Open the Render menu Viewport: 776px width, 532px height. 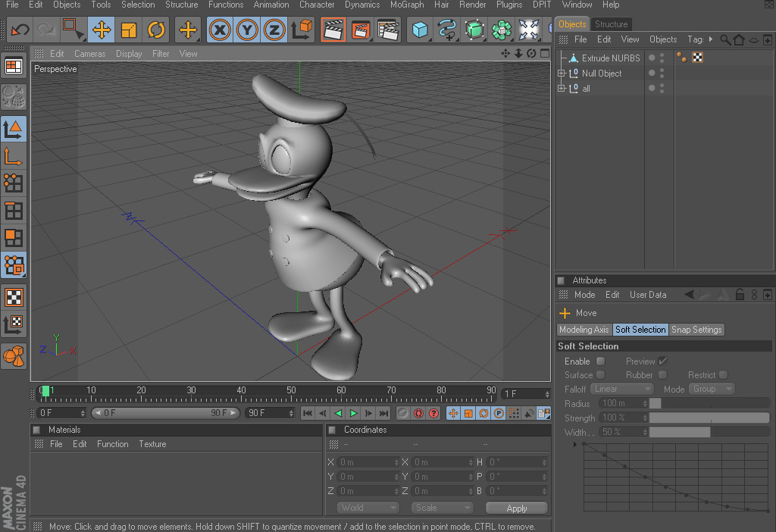click(x=473, y=5)
